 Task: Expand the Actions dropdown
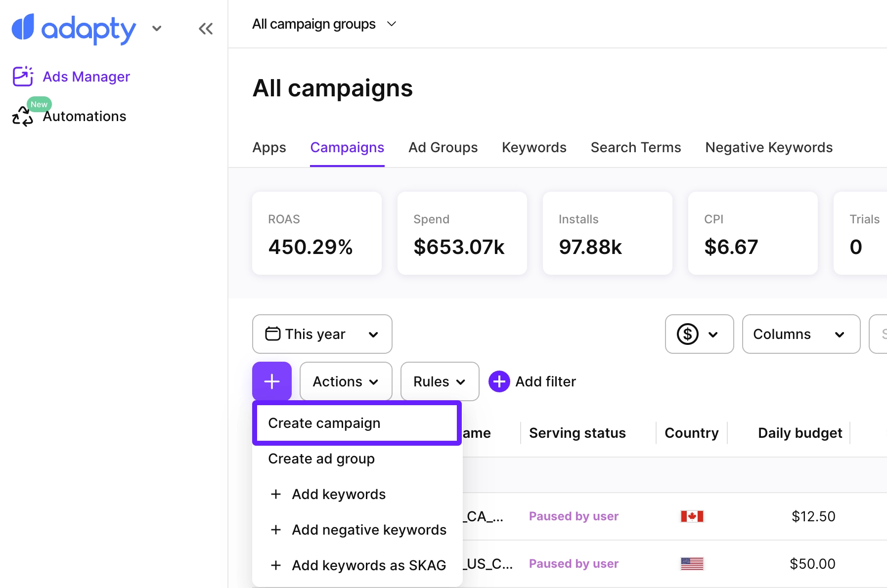345,381
